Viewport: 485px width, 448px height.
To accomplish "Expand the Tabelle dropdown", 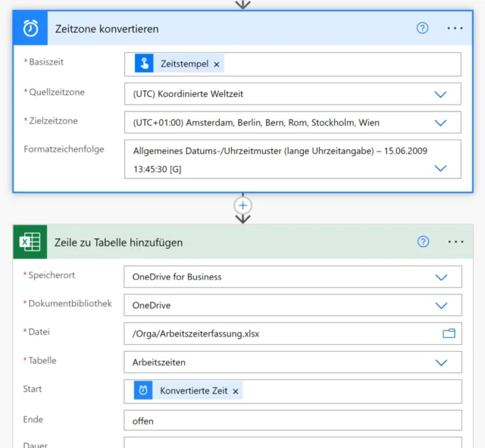I will 441,362.
